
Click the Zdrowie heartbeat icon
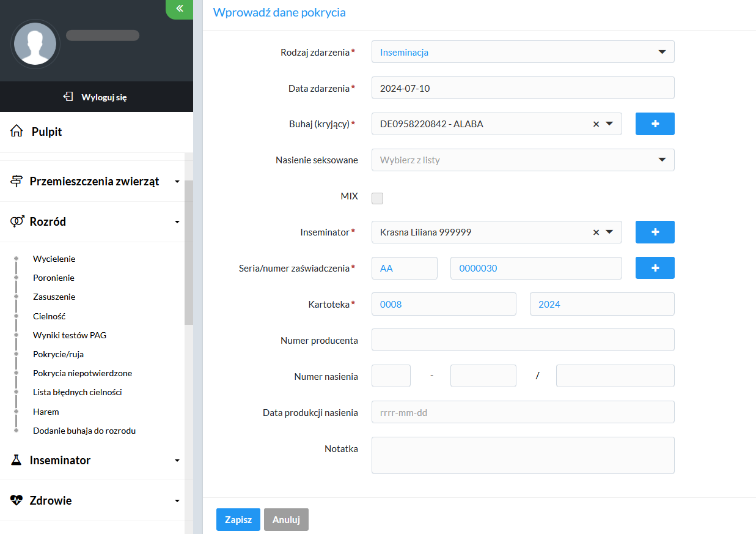(17, 500)
